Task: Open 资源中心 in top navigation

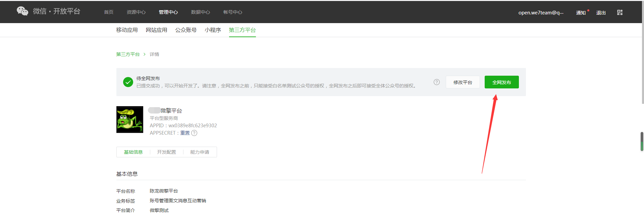Action: pyautogui.click(x=136, y=12)
